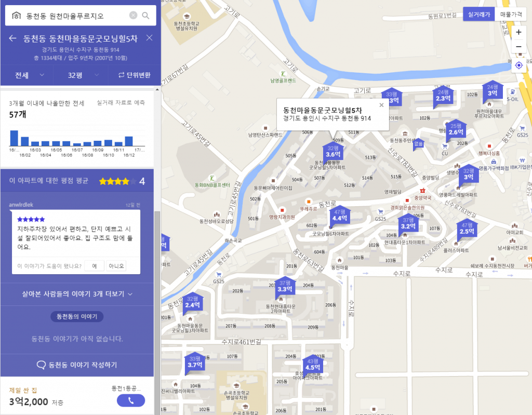Click the 57개 expected listings count
This screenshot has width=532, height=415.
[18, 114]
